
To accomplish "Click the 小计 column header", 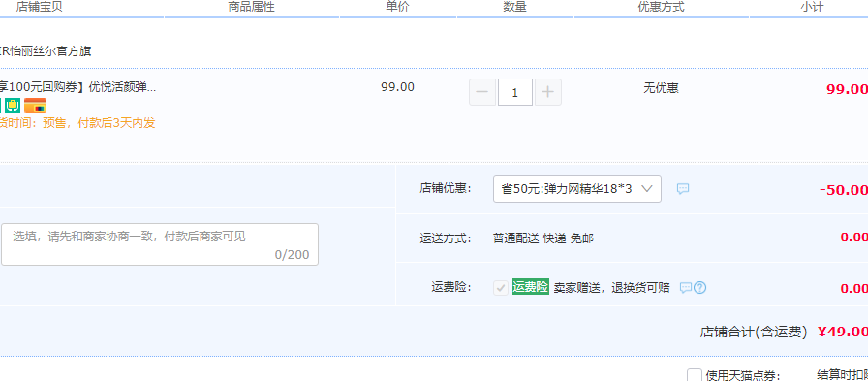I will point(812,7).
